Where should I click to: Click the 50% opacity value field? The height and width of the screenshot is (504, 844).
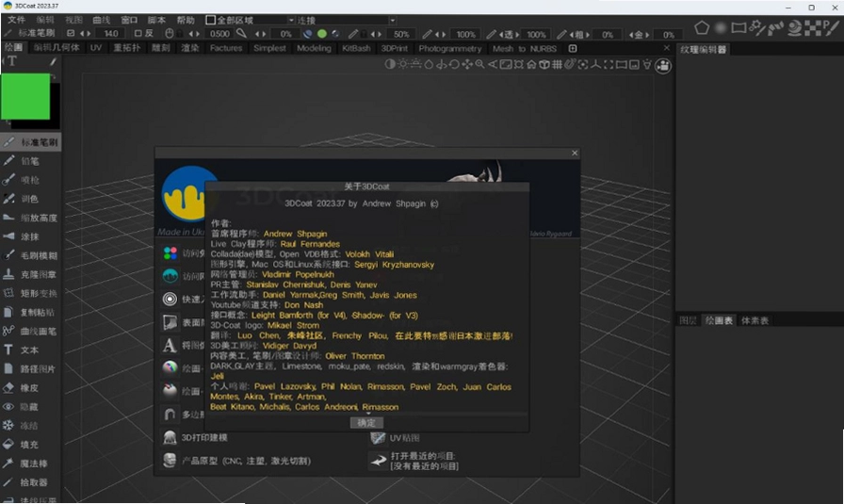(x=401, y=34)
